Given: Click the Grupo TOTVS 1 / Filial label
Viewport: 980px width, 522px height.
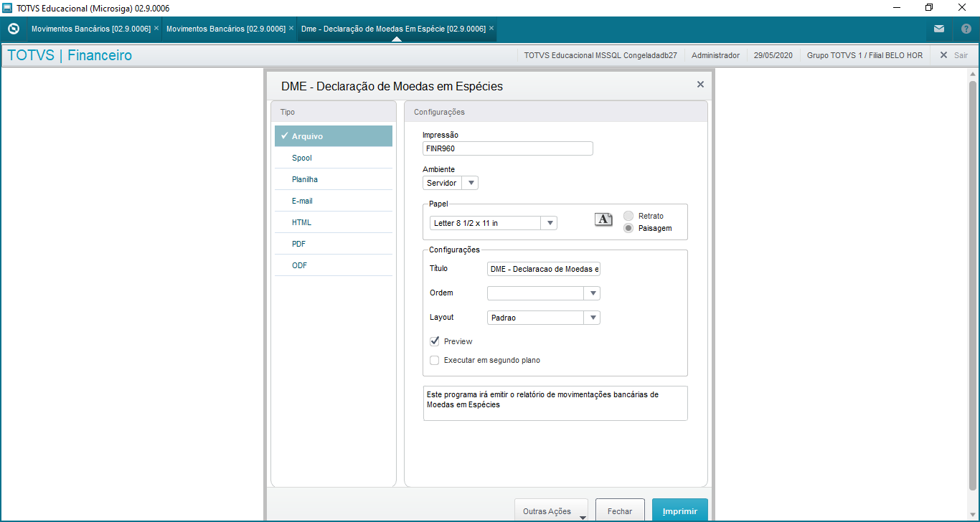Looking at the screenshot, I should [x=864, y=55].
